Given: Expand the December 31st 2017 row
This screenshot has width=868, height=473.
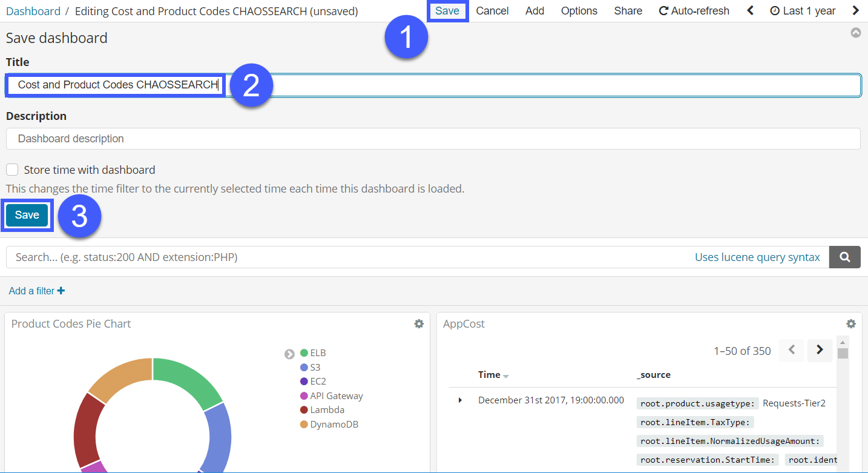Looking at the screenshot, I should pos(460,400).
